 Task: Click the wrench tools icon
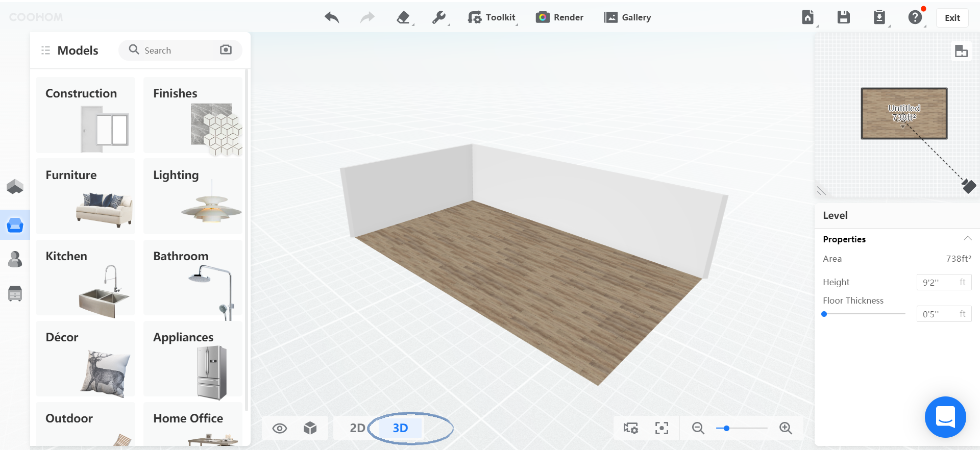click(439, 17)
